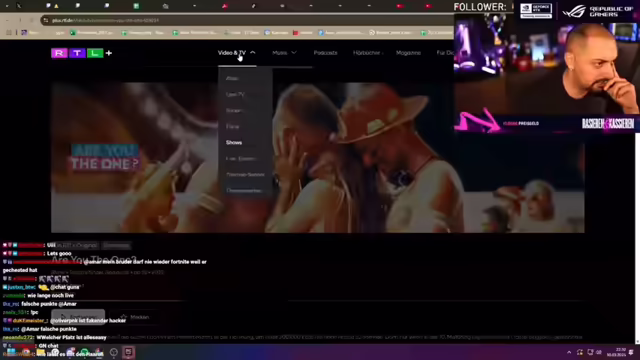Image resolution: width=640 pixels, height=360 pixels.
Task: Select Filme in the dropdown list
Action: [x=233, y=127]
